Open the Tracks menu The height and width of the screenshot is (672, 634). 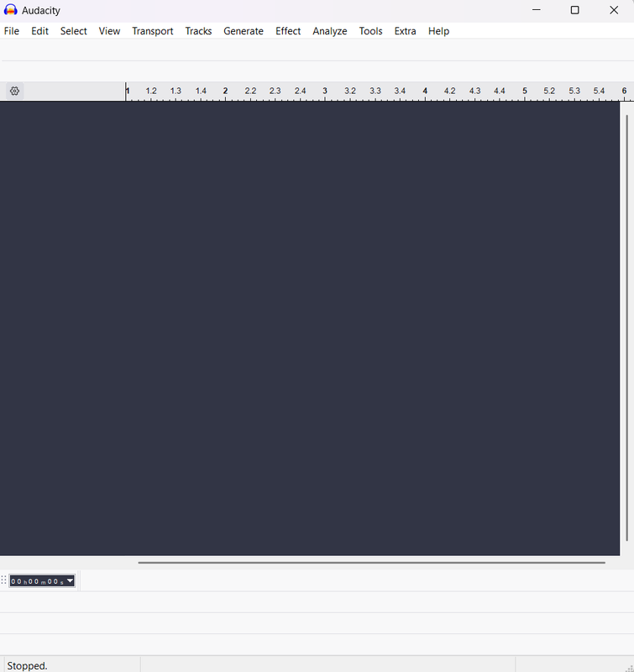coord(198,31)
